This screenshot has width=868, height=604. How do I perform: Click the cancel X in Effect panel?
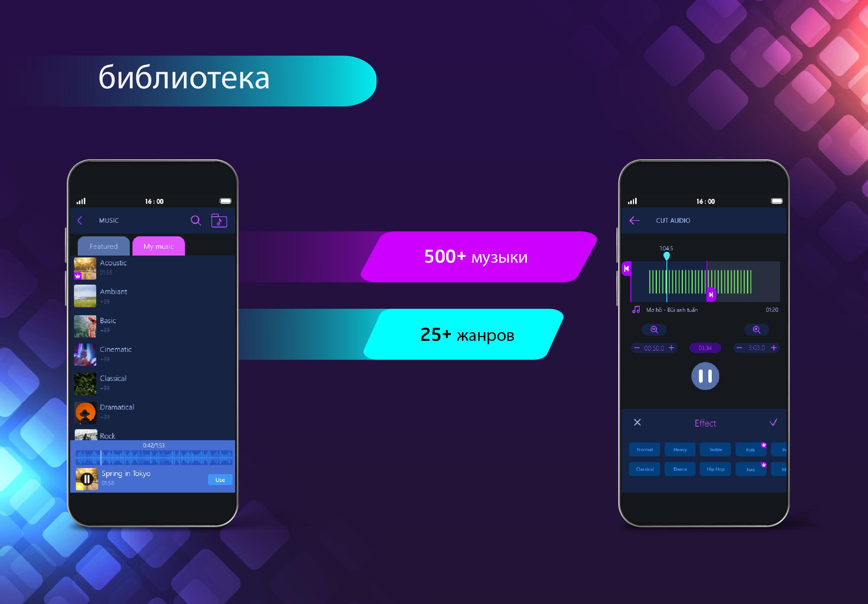tap(637, 422)
